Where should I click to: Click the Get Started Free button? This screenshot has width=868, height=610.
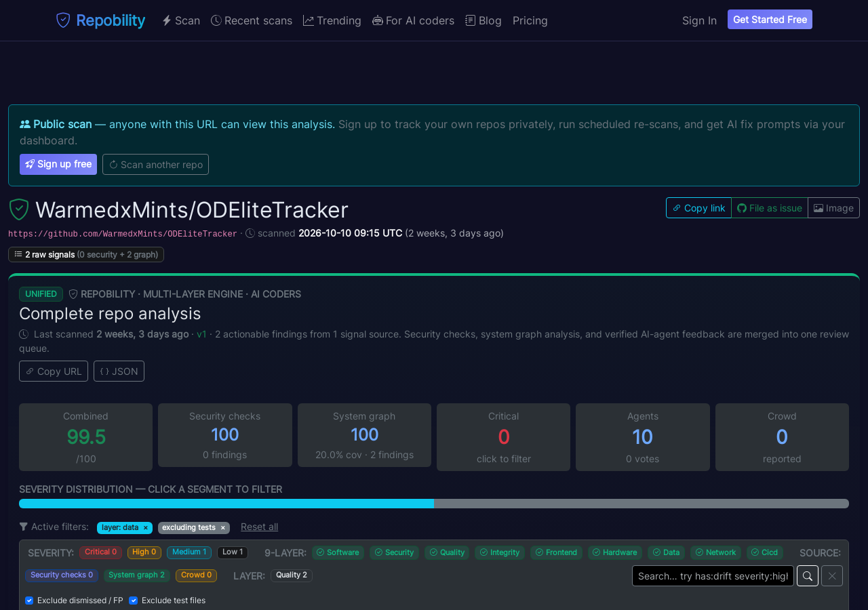pyautogui.click(x=770, y=20)
